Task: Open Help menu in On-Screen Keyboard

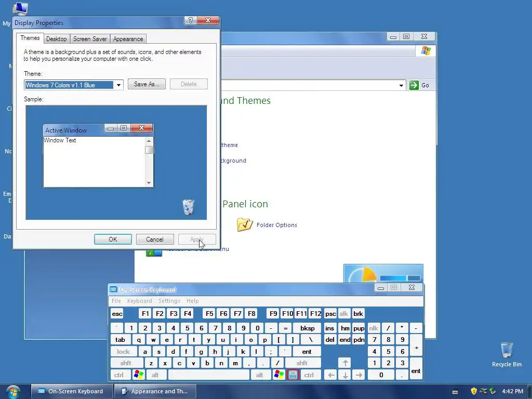Action: pyautogui.click(x=192, y=301)
